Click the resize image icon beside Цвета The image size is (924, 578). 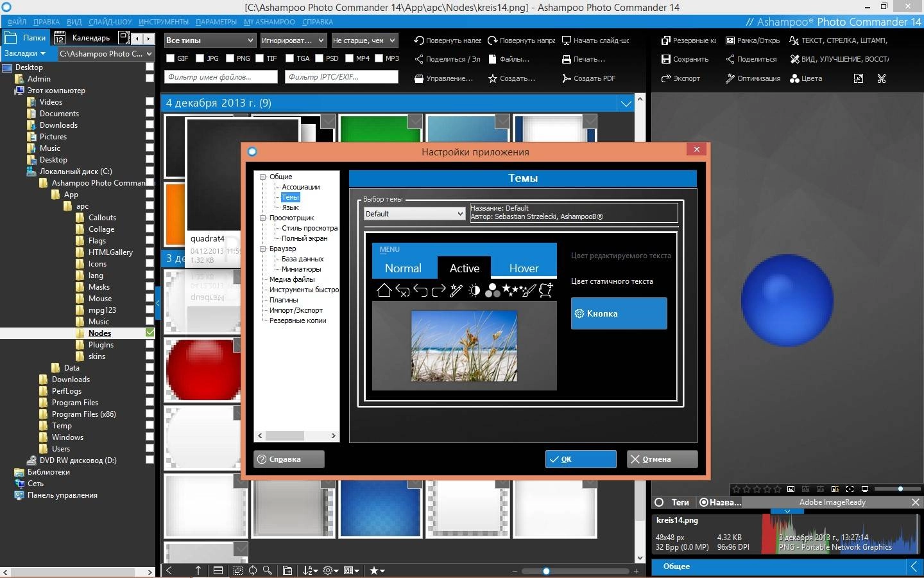[x=859, y=78]
